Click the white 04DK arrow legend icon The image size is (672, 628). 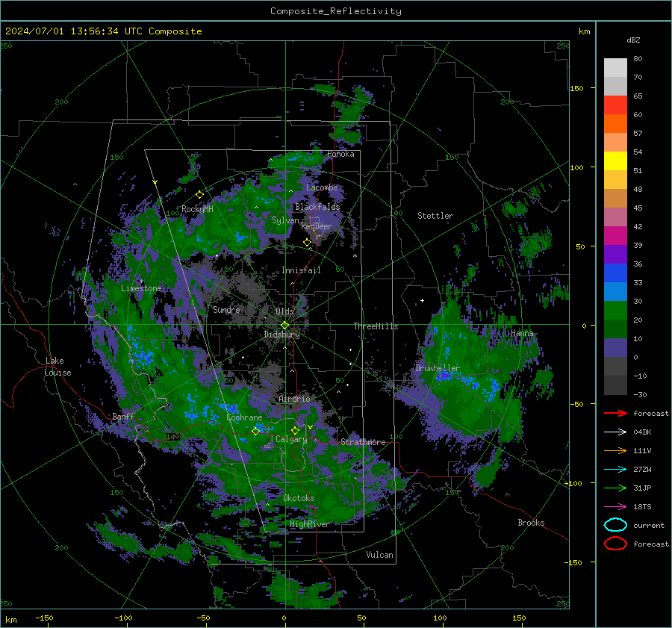coord(615,432)
